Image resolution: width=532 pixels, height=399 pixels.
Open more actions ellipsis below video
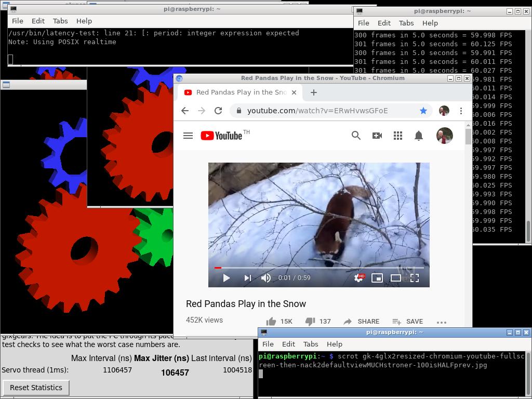click(x=442, y=322)
